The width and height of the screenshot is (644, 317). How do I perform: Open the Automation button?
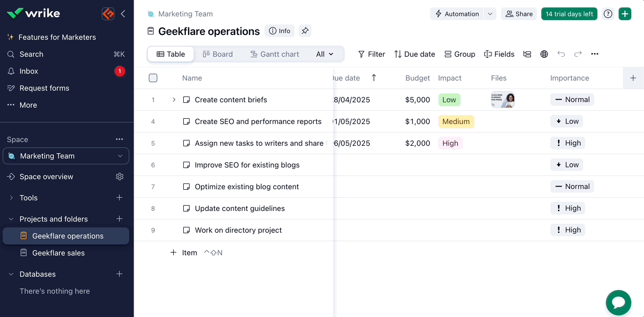click(457, 14)
